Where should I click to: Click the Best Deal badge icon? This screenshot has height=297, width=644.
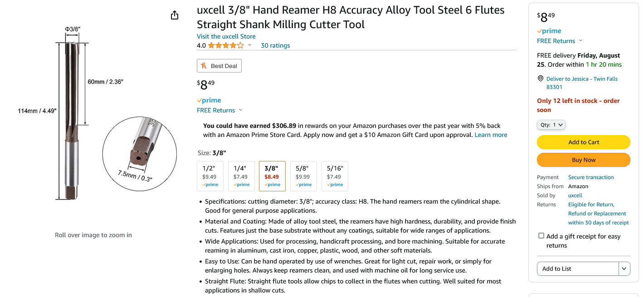204,66
